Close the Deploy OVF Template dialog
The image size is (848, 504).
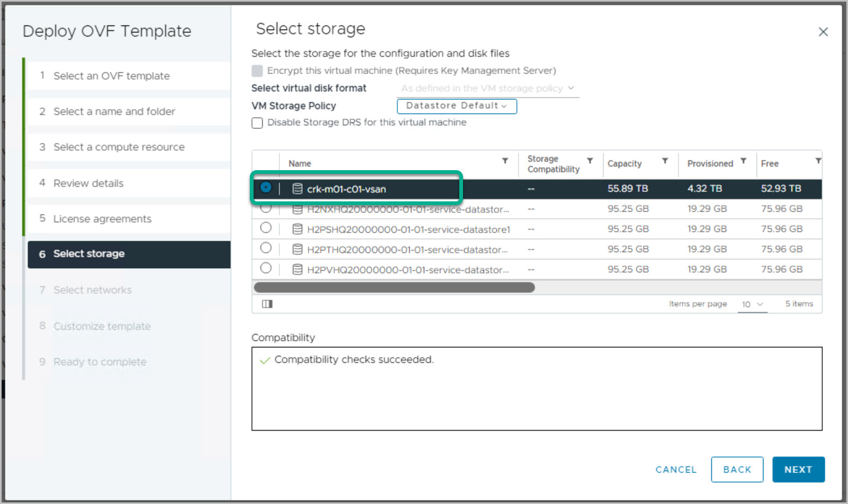(823, 32)
